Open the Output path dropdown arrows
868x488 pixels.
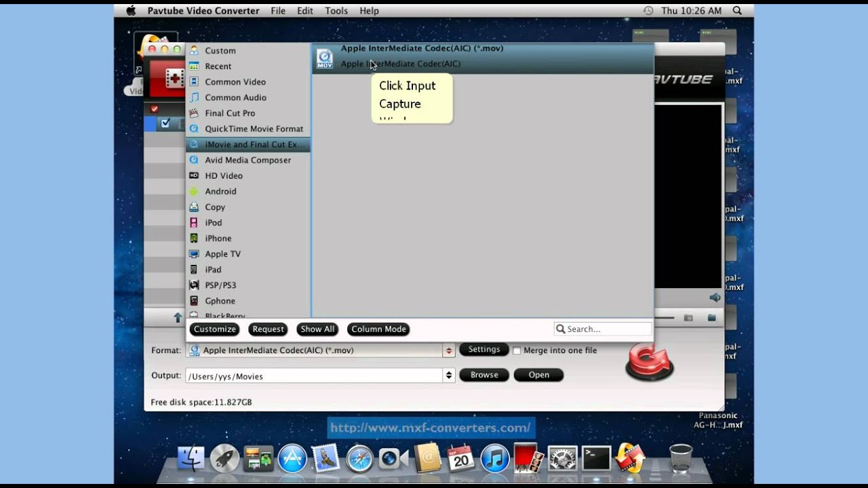(x=449, y=375)
